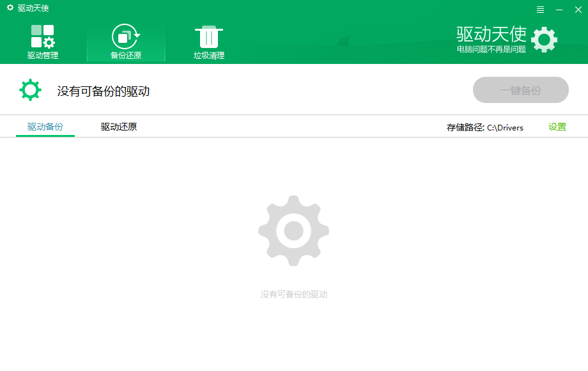Click the gray 没有可备份的驱动 placeholder text
Screen dimensions: 588x371
point(293,294)
